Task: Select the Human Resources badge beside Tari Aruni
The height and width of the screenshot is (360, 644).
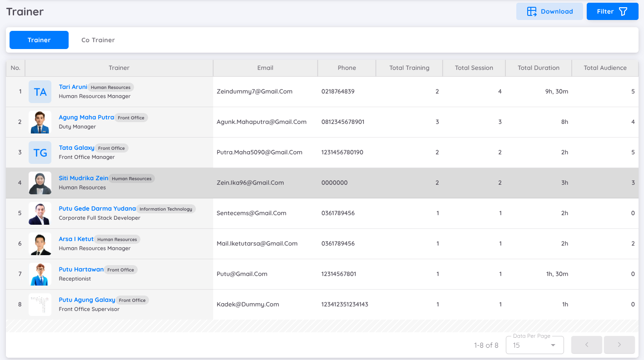Action: 110,87
